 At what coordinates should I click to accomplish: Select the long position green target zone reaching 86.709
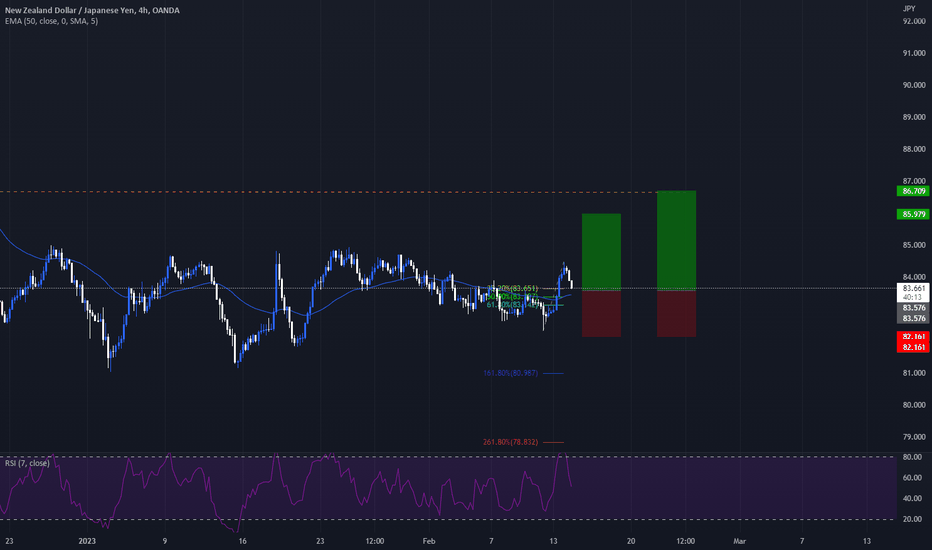(676, 241)
